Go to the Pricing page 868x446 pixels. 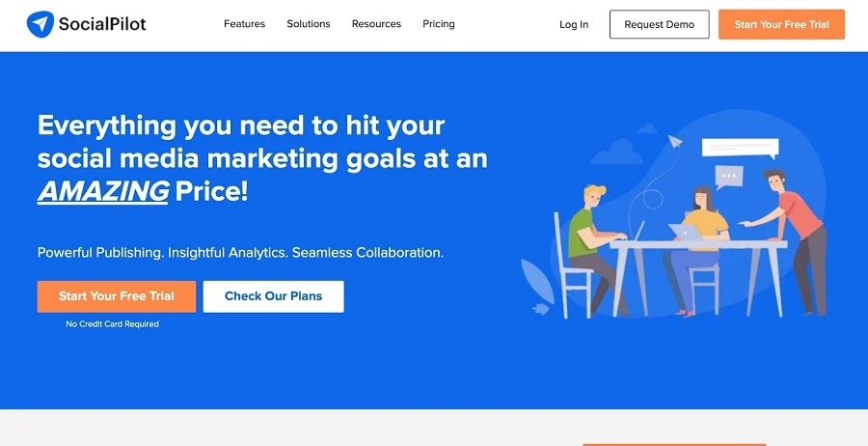click(439, 24)
